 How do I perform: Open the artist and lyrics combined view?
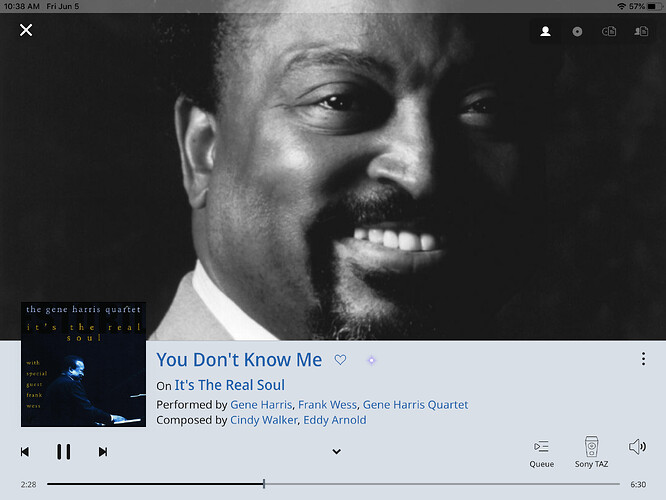tap(641, 31)
